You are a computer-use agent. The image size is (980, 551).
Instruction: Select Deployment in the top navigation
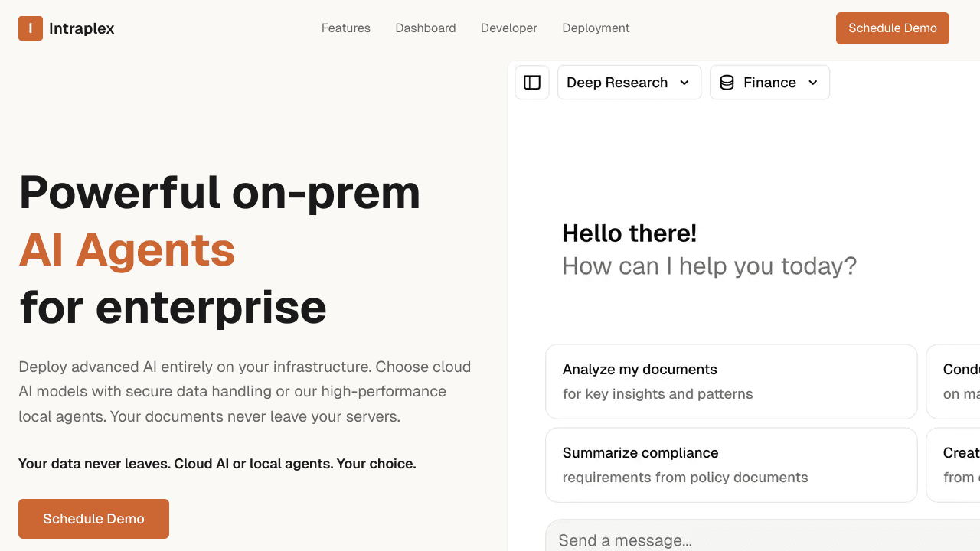coord(596,28)
